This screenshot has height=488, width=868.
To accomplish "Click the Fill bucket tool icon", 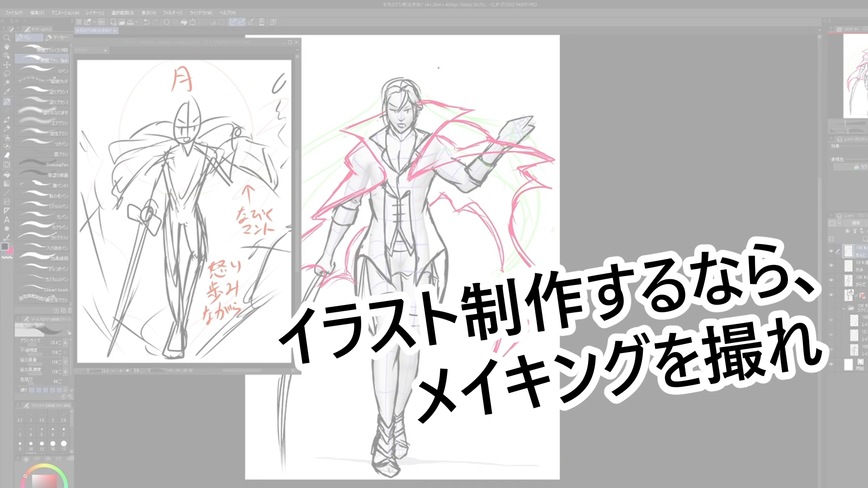I will [7, 174].
